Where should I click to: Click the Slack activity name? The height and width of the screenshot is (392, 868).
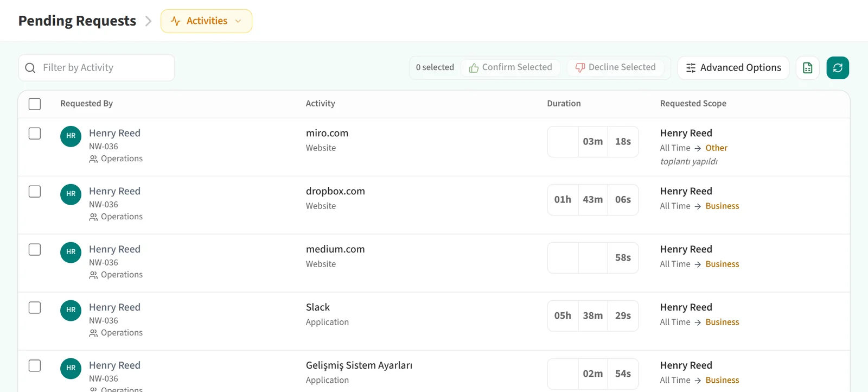pos(318,307)
